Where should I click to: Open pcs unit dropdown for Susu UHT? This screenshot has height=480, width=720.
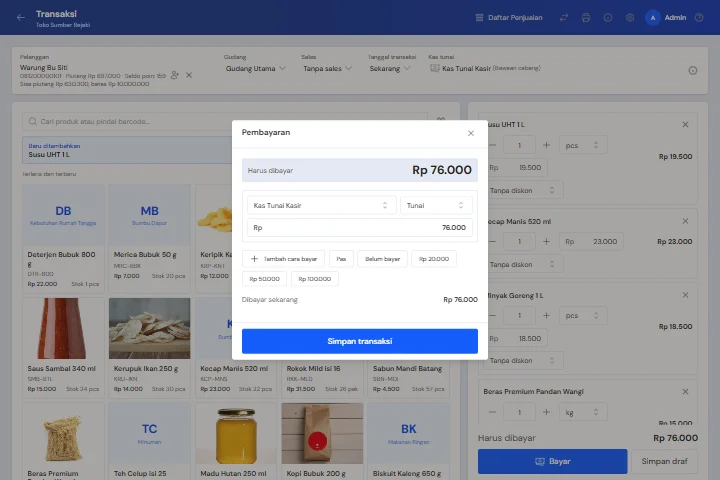[583, 145]
